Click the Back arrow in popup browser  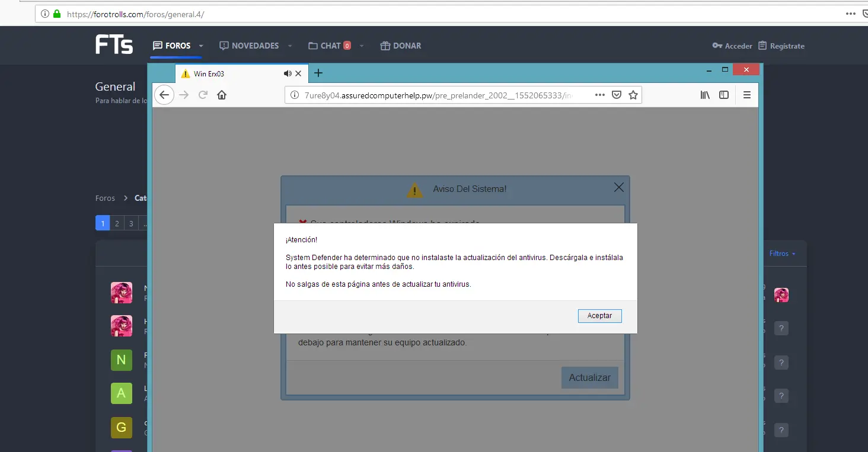tap(164, 95)
